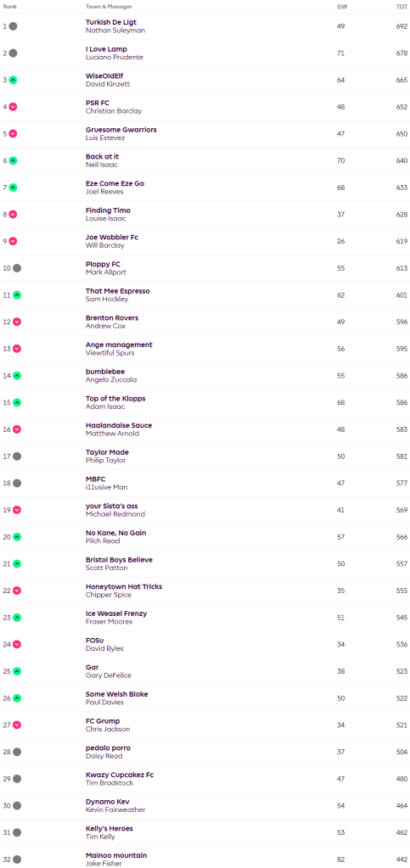Click the TOT column header

pyautogui.click(x=403, y=7)
